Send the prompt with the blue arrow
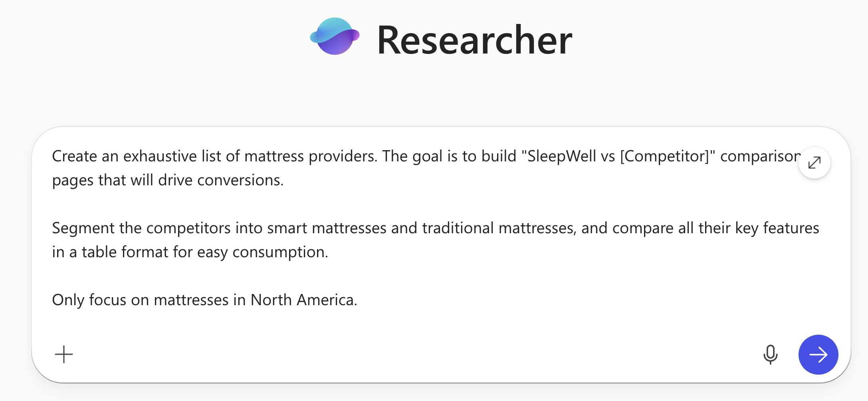Viewport: 868px width, 401px height. pyautogui.click(x=818, y=354)
